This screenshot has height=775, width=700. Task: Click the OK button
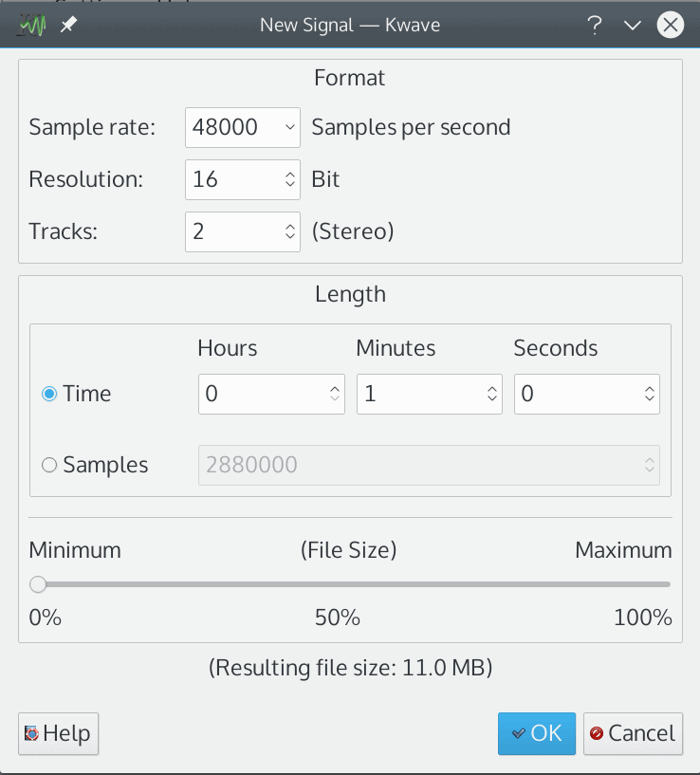[x=537, y=733]
